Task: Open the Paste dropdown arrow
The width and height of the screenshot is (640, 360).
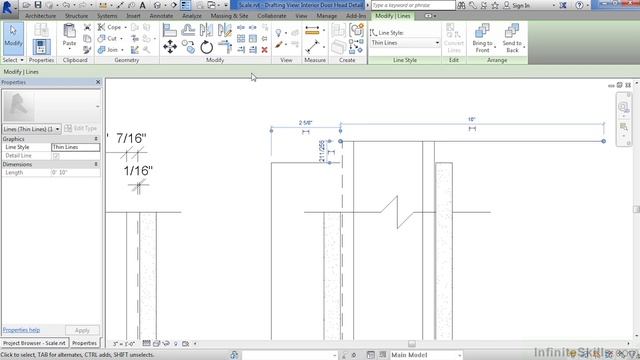Action: tap(69, 49)
